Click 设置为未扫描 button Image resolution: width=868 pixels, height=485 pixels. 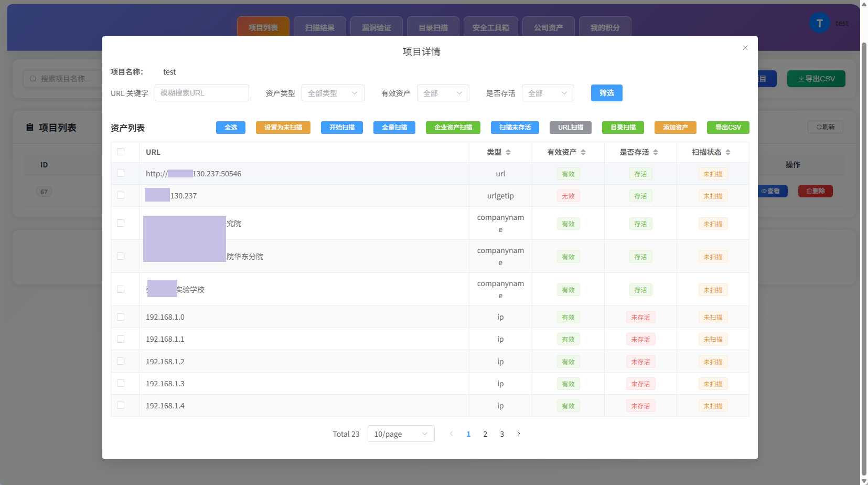283,128
